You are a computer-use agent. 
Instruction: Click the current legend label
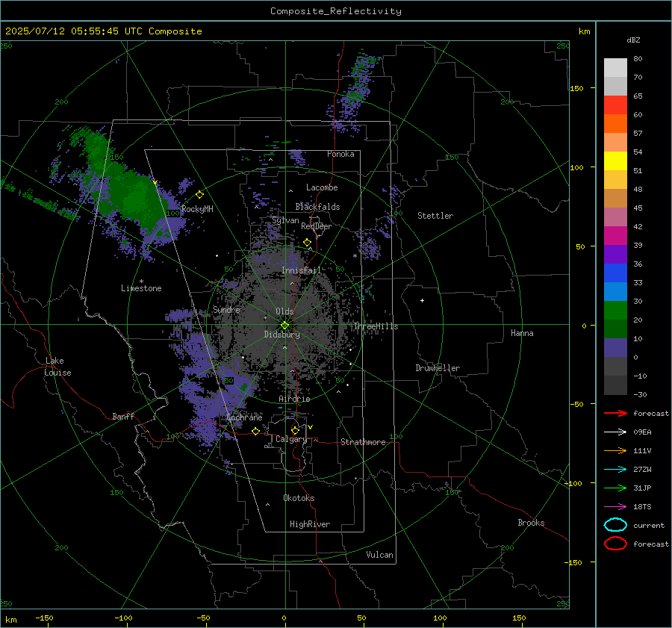649,525
